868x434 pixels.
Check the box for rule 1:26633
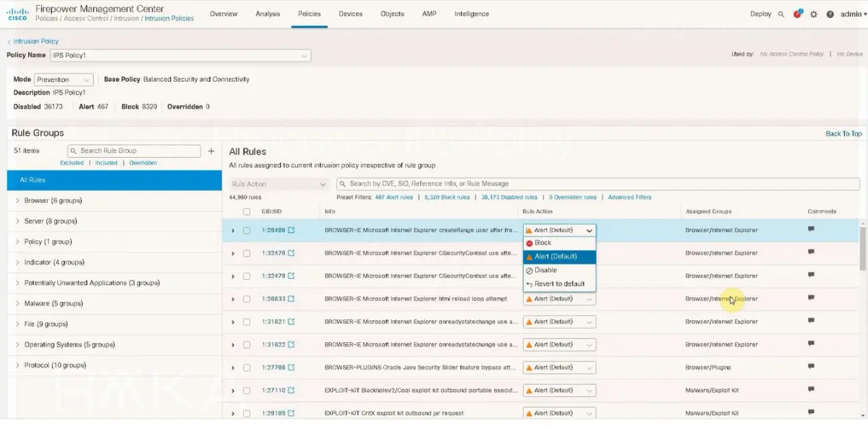[247, 299]
